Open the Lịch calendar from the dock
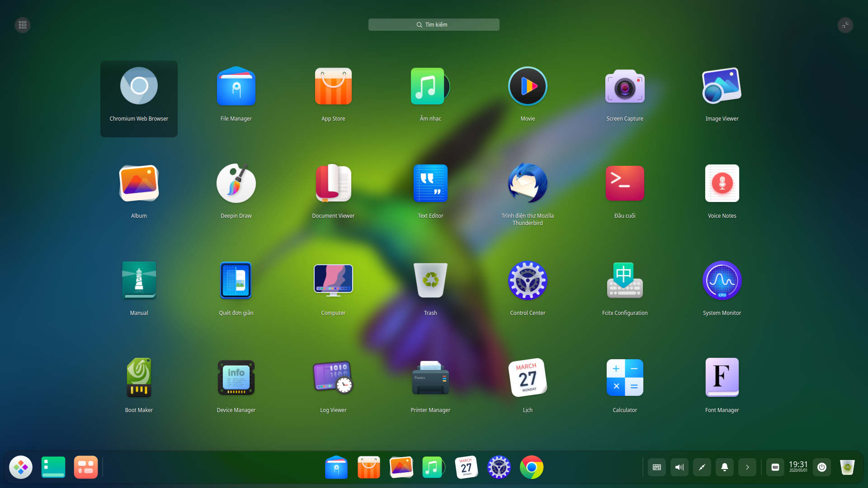This screenshot has width=868, height=488. tap(467, 467)
